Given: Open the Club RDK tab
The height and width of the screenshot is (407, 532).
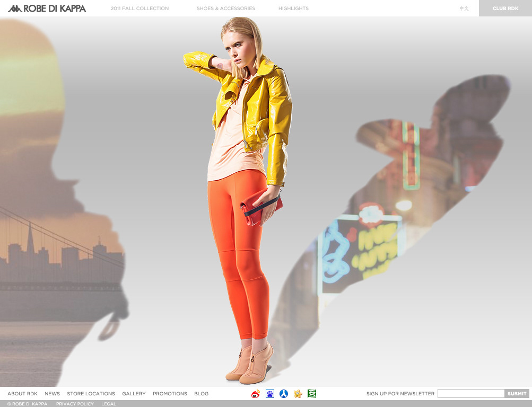Looking at the screenshot, I should [505, 8].
